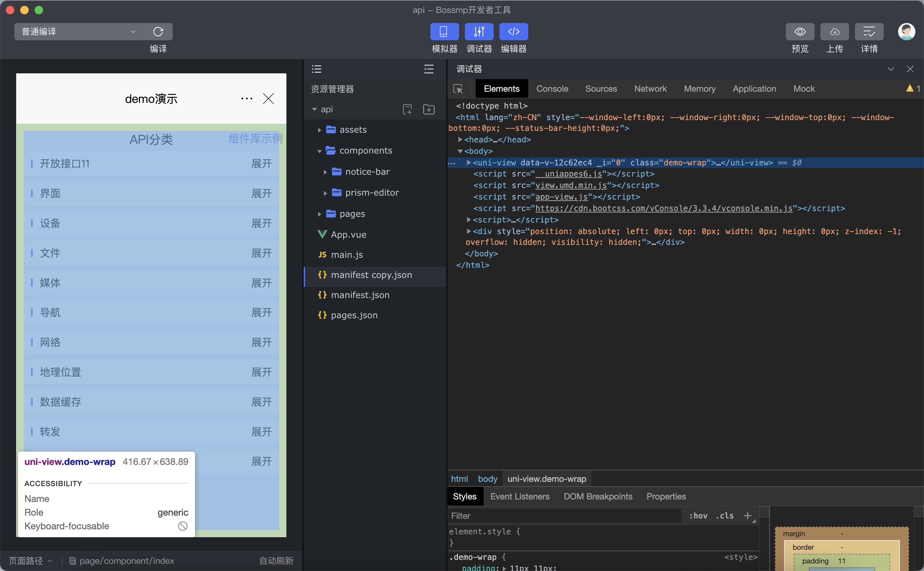Collapse the body element node
The image size is (924, 571).
460,151
